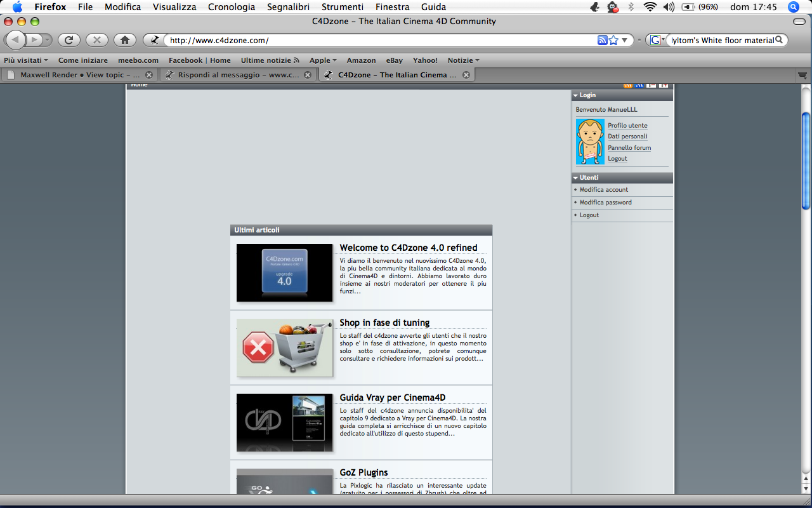Bookmark this page with the star icon
Screen dimensions: 812x508
click(x=613, y=40)
